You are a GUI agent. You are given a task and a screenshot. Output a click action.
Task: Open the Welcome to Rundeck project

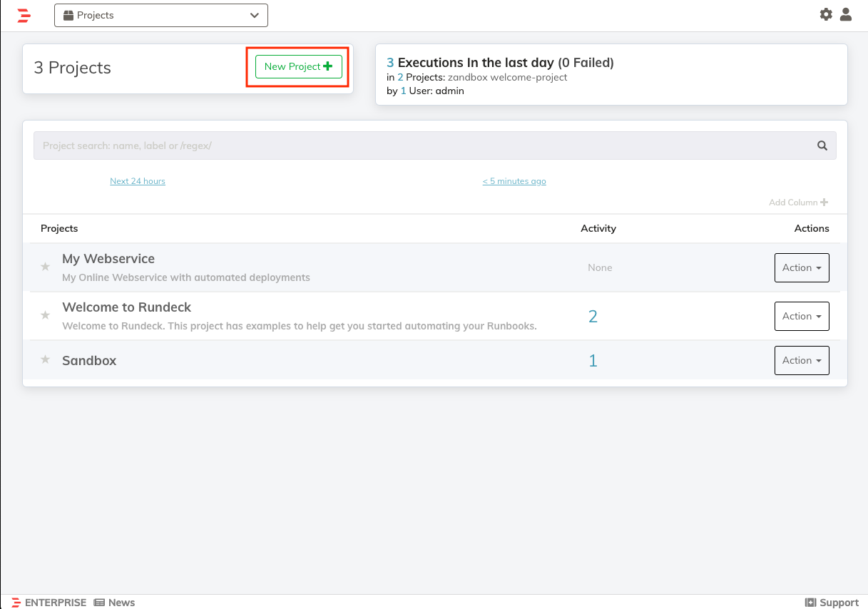pos(127,307)
